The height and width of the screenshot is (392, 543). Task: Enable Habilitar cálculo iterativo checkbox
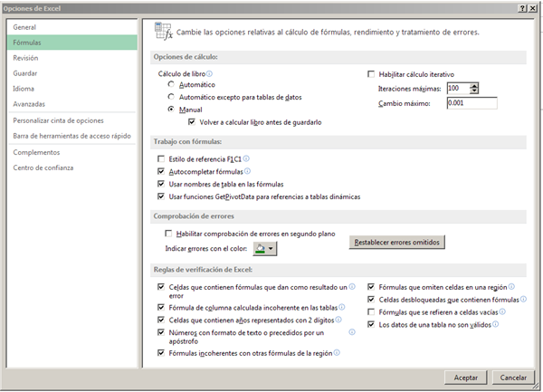[371, 74]
